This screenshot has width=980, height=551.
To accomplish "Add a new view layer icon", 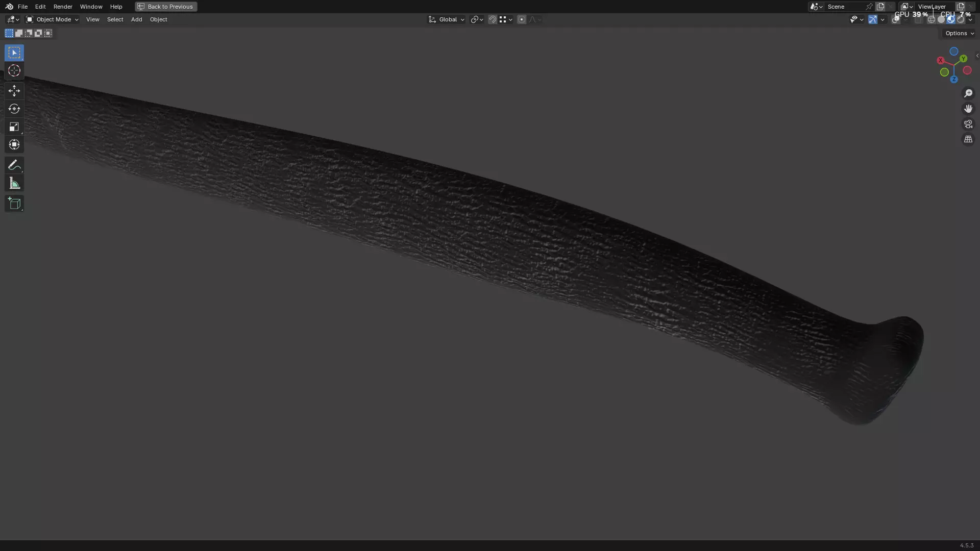I will pos(961,7).
